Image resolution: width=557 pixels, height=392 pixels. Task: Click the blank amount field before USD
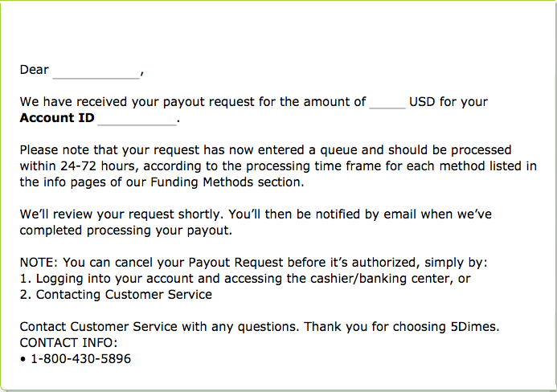pyautogui.click(x=387, y=102)
